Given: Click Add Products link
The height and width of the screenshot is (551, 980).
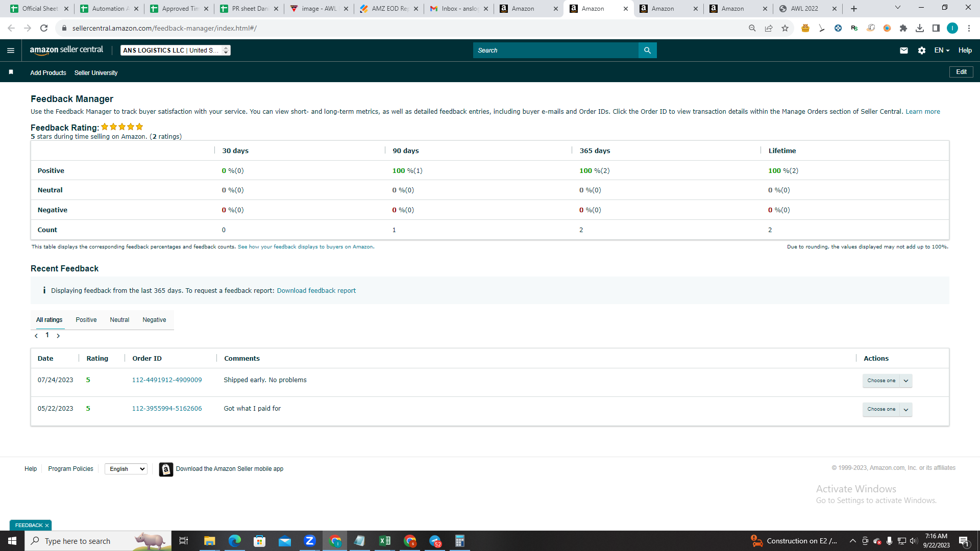Looking at the screenshot, I should tap(48, 73).
